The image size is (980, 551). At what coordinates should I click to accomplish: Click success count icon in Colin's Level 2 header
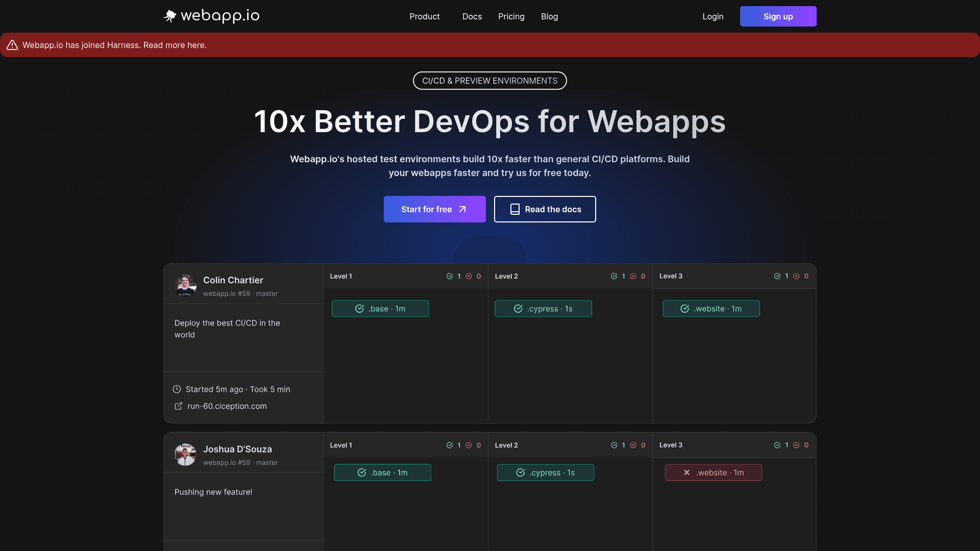pyautogui.click(x=614, y=276)
